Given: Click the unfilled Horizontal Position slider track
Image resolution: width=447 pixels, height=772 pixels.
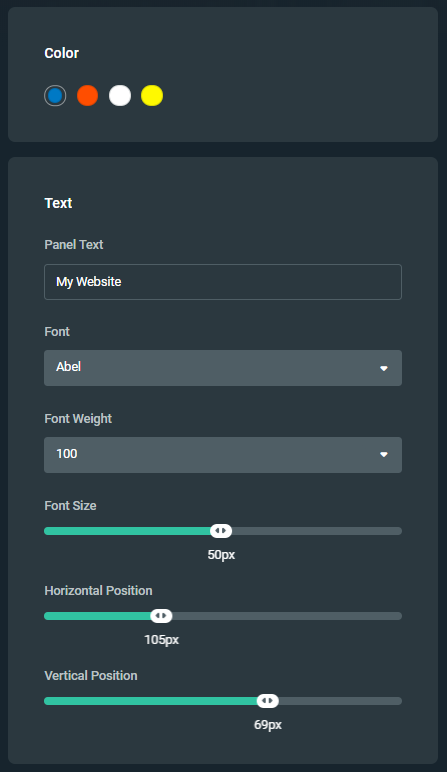Looking at the screenshot, I should tap(287, 616).
